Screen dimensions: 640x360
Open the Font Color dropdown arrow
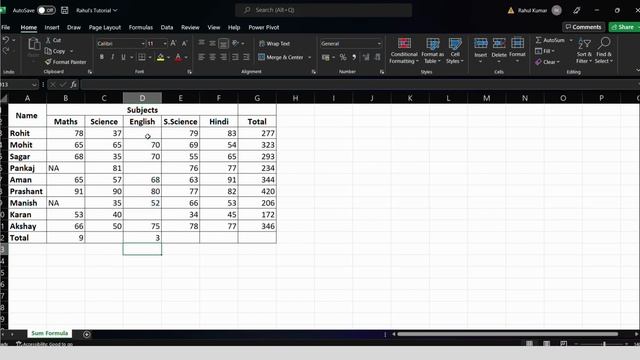186,58
